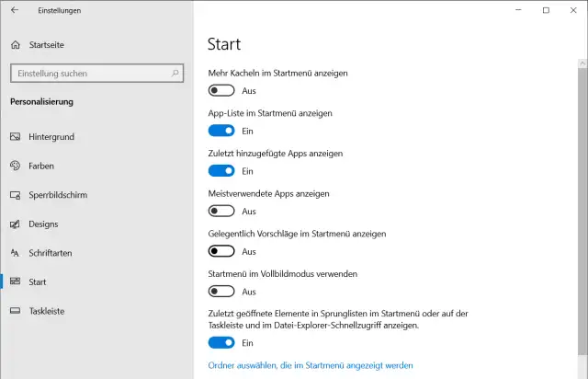Image resolution: width=588 pixels, height=379 pixels.
Task: Click the Schriftarten font icon
Action: click(x=15, y=253)
